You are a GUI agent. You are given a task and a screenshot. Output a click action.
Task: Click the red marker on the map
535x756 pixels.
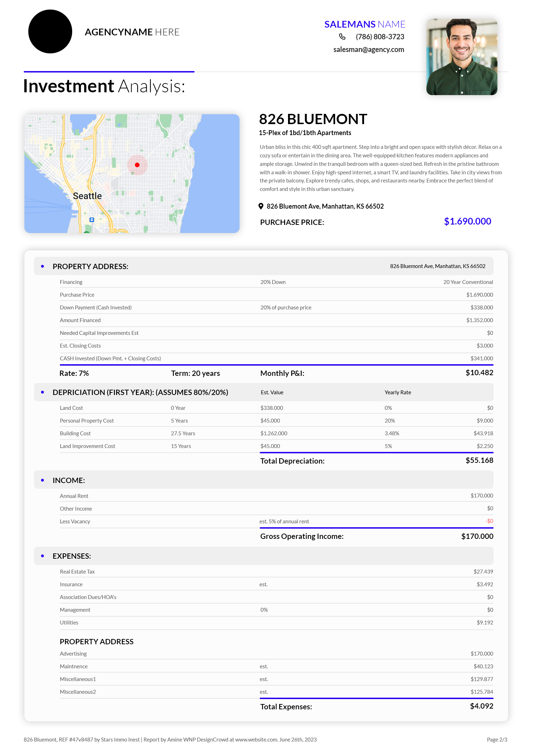tap(137, 165)
